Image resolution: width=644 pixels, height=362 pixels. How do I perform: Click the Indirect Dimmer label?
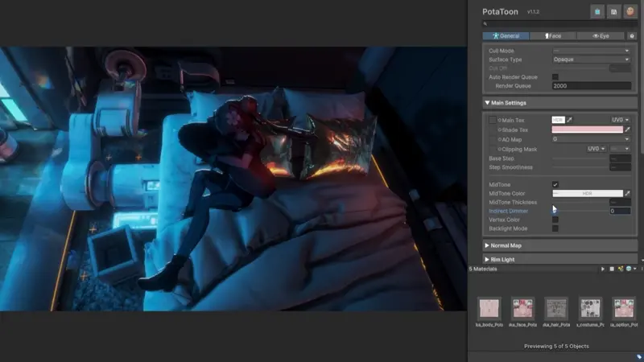509,211
